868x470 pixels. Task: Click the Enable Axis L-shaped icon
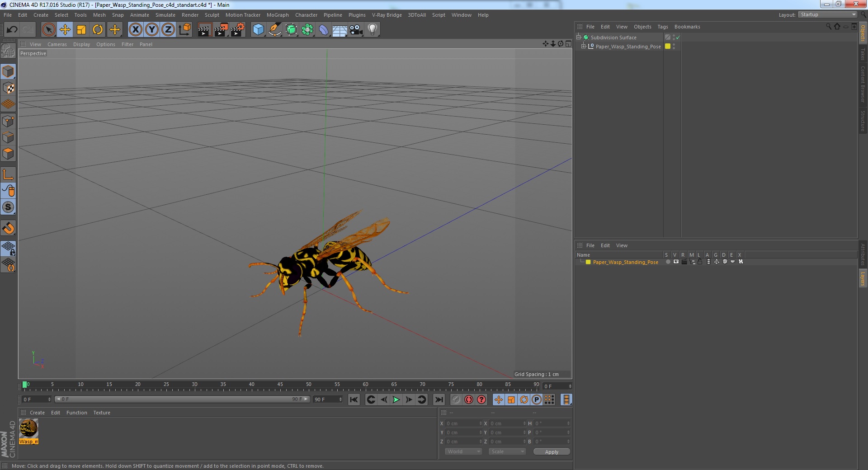(x=8, y=174)
